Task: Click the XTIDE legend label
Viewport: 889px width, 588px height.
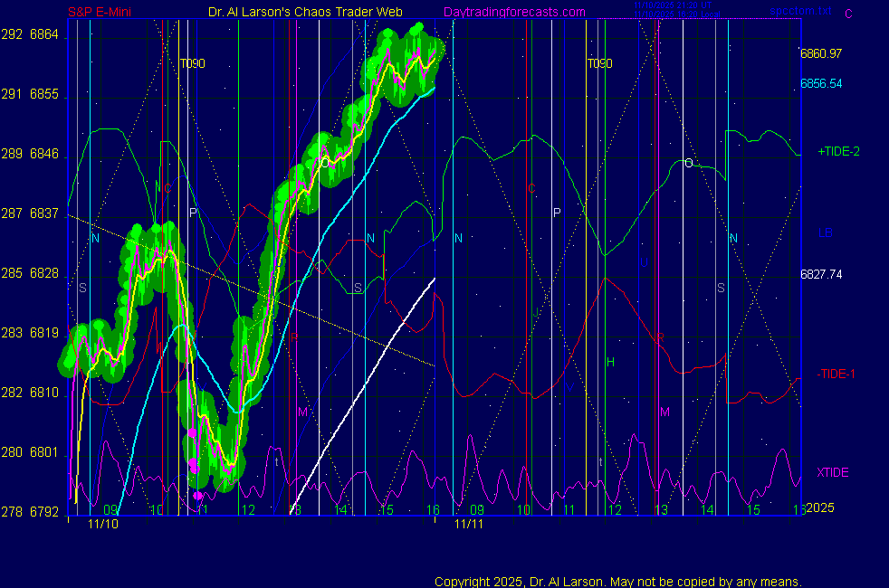Action: [x=833, y=472]
